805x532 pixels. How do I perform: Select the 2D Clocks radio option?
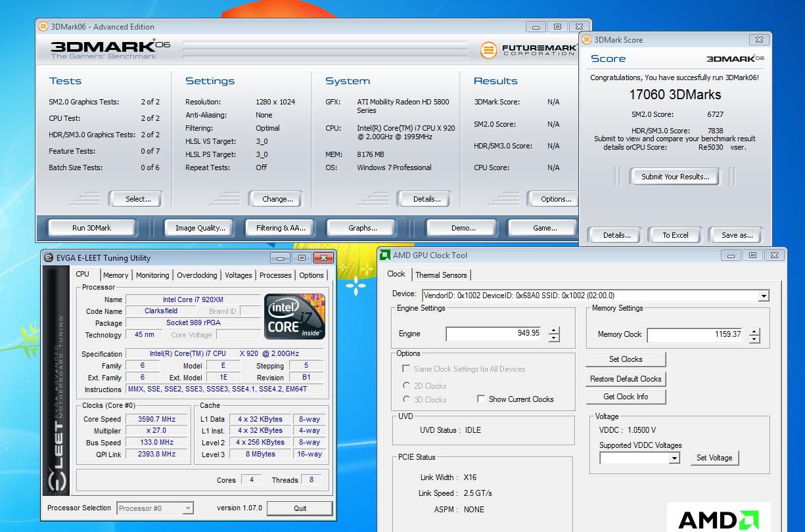point(407,386)
